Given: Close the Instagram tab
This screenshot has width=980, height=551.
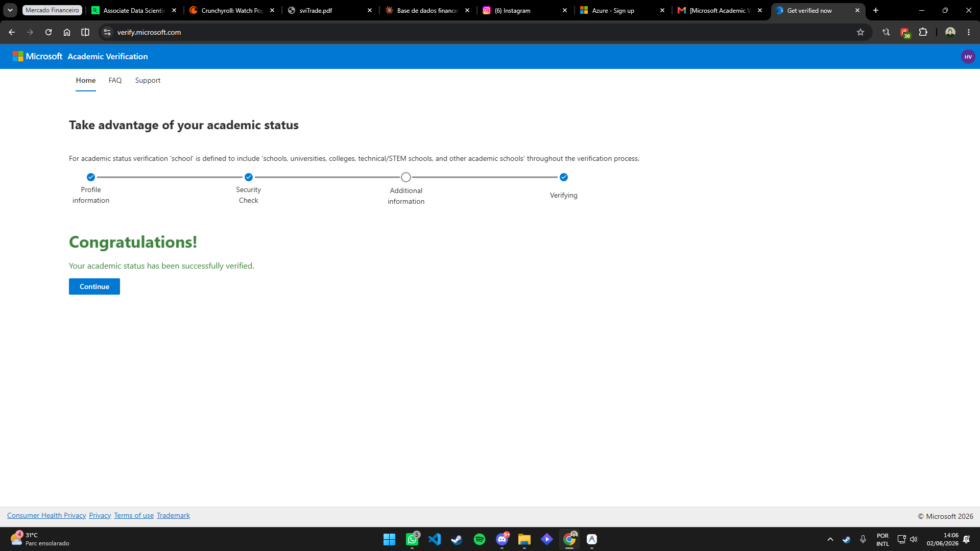Looking at the screenshot, I should pyautogui.click(x=565, y=10).
